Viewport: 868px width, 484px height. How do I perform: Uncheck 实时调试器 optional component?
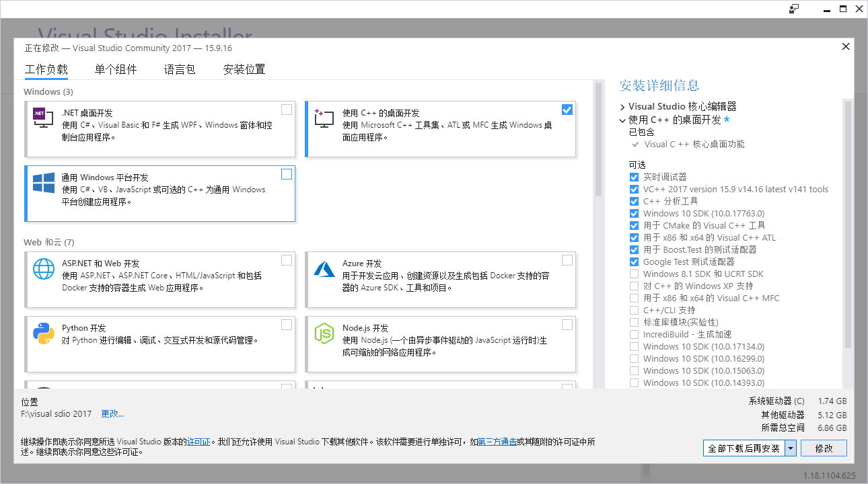(634, 177)
